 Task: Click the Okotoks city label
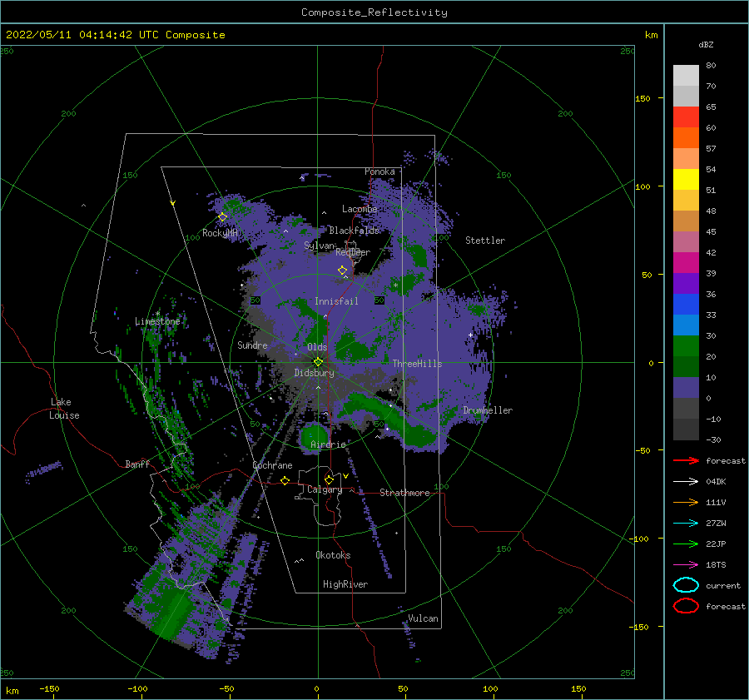(333, 555)
